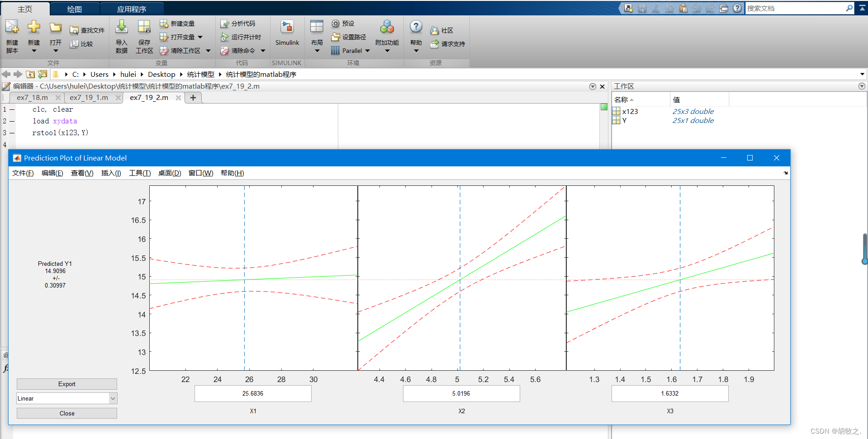
Task: Click the X1 vertical reference line
Action: point(244,278)
